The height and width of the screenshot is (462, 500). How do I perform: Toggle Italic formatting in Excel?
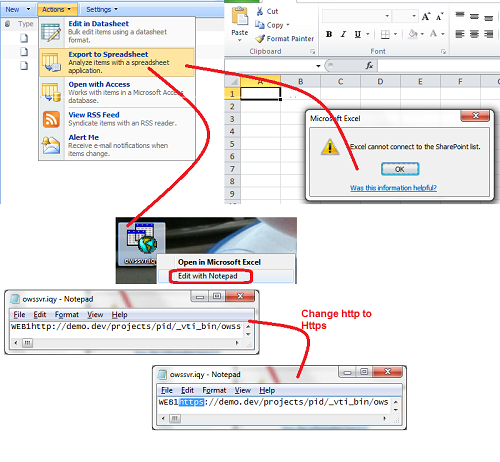click(x=343, y=34)
